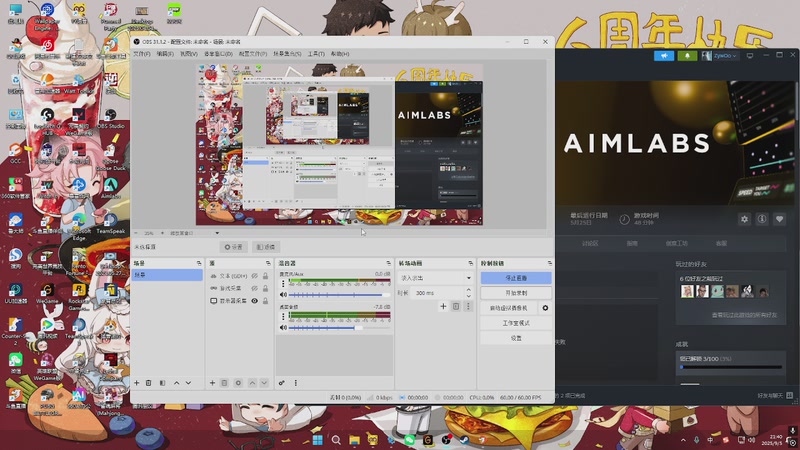Click highlighted blue streaming button in Controls

(x=516, y=278)
